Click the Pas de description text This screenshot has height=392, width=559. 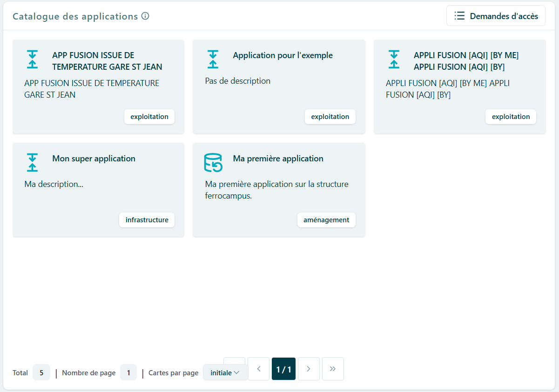(238, 81)
